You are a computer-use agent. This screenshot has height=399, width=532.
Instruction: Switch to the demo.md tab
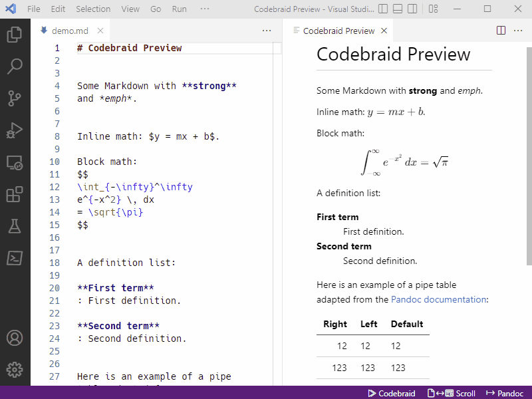tap(70, 31)
